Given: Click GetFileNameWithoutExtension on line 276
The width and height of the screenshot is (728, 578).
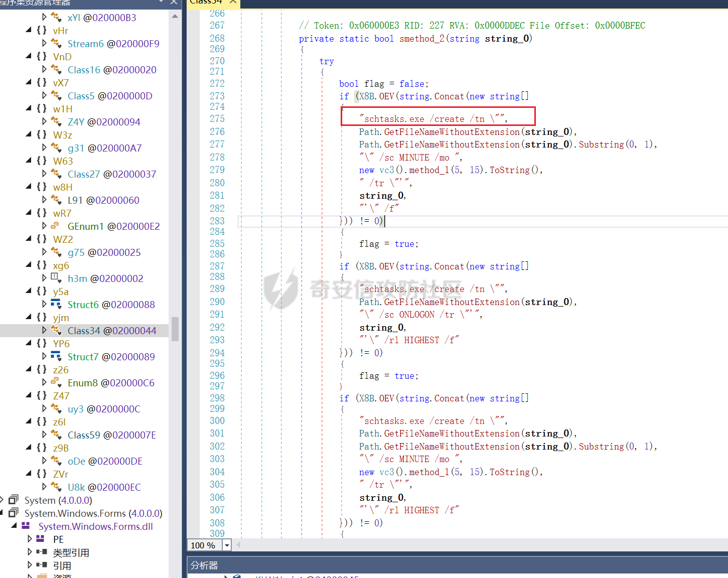Looking at the screenshot, I should tap(452, 132).
